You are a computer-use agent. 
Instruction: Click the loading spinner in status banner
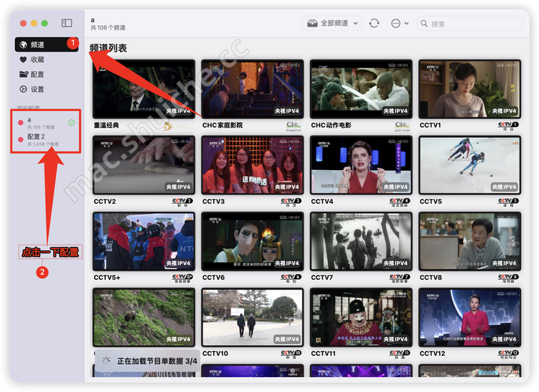(106, 361)
